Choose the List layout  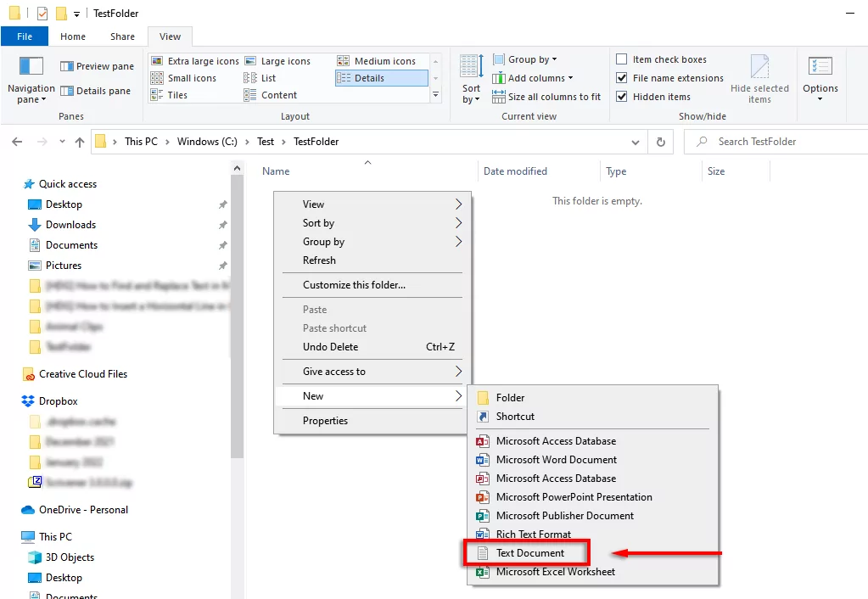coord(260,78)
